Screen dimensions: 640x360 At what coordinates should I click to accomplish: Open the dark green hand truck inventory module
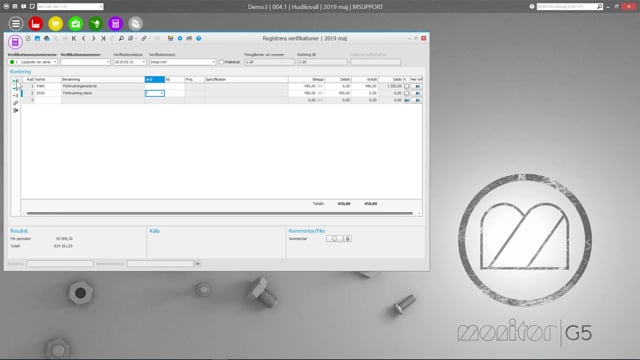(x=96, y=24)
